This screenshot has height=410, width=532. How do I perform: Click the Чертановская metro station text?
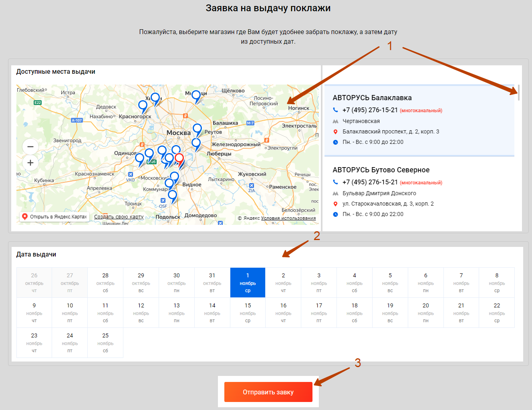(361, 121)
